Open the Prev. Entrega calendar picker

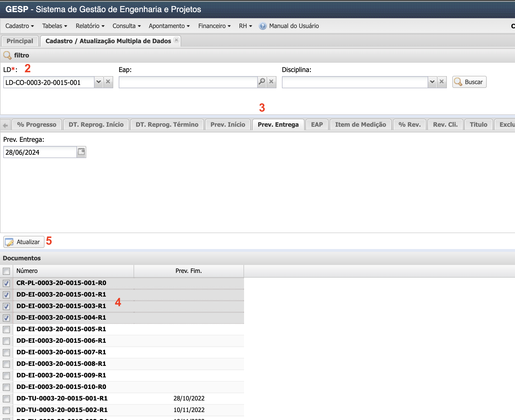pos(81,152)
